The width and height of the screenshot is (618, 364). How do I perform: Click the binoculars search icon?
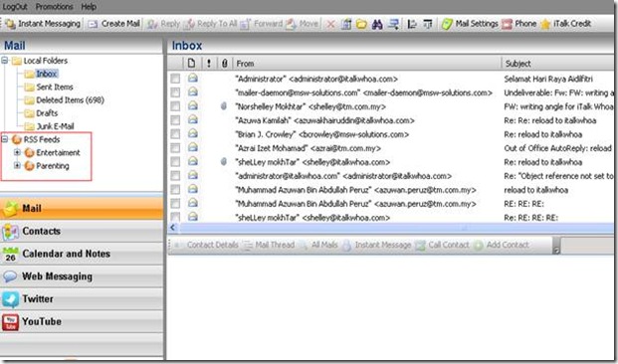377,25
